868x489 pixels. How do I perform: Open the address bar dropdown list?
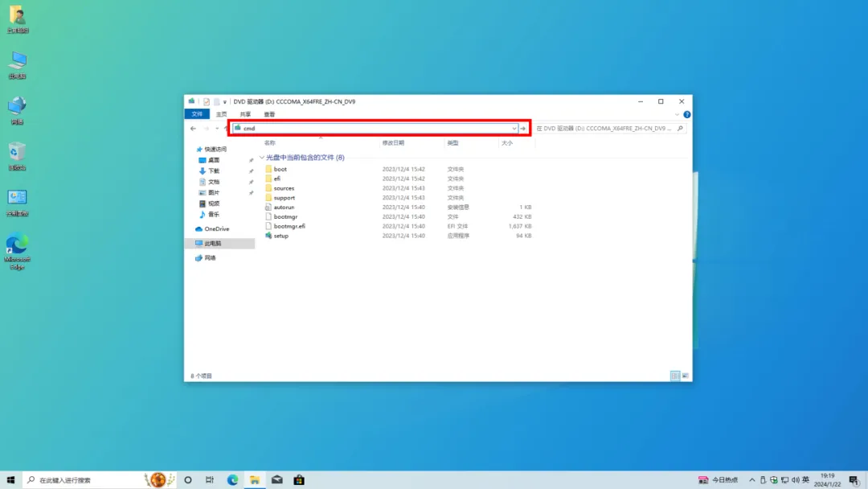click(x=514, y=128)
